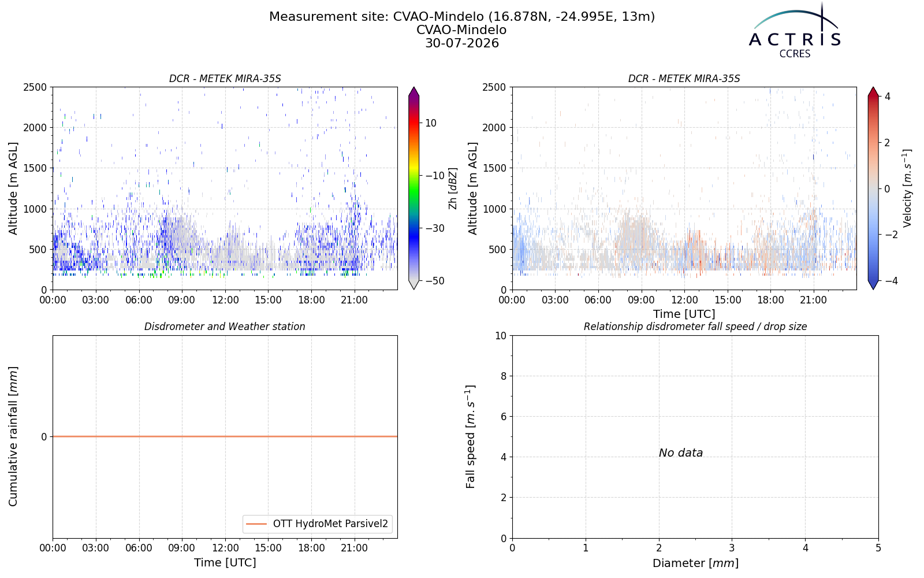The width and height of the screenshot is (924, 578).
Task: Click the CCRES text under the logo
Action: click(x=795, y=54)
